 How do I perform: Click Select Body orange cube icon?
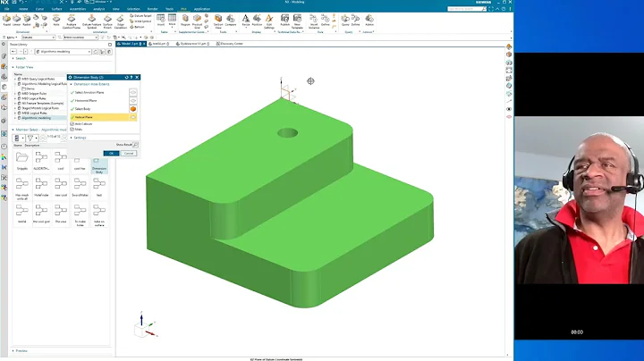[x=133, y=109]
